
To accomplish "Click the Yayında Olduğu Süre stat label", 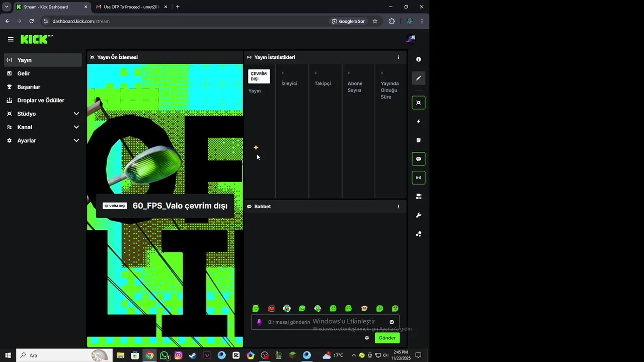I will 389,90.
